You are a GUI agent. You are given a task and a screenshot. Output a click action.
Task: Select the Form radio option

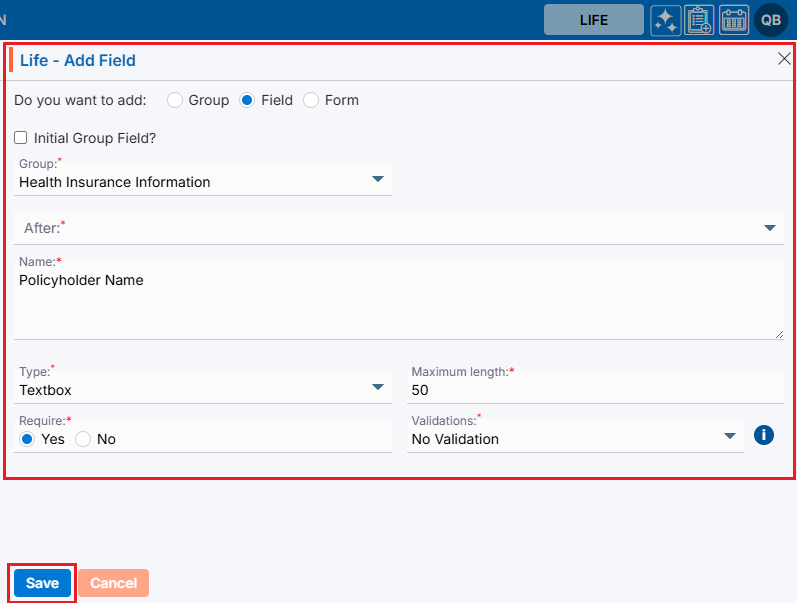(311, 100)
